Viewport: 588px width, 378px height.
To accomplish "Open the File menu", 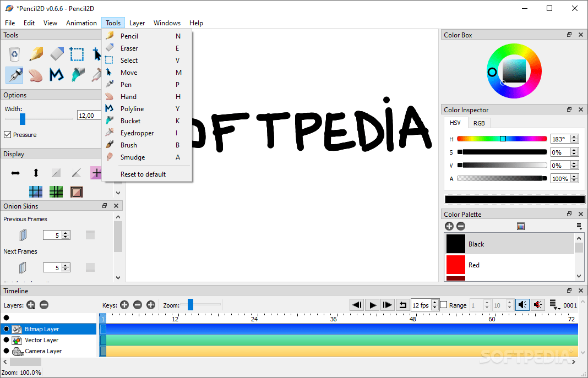I will [x=10, y=23].
